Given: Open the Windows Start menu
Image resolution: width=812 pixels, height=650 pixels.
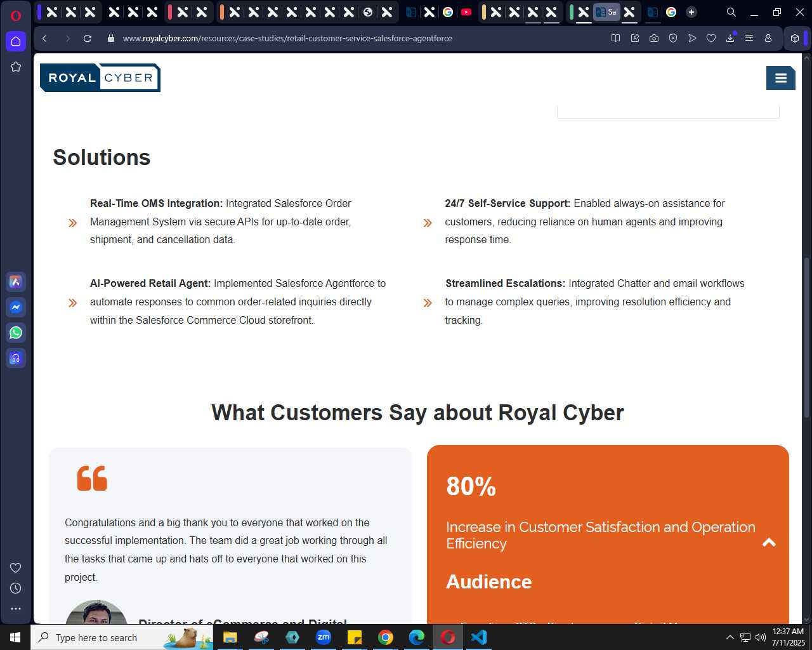Looking at the screenshot, I should [x=15, y=637].
